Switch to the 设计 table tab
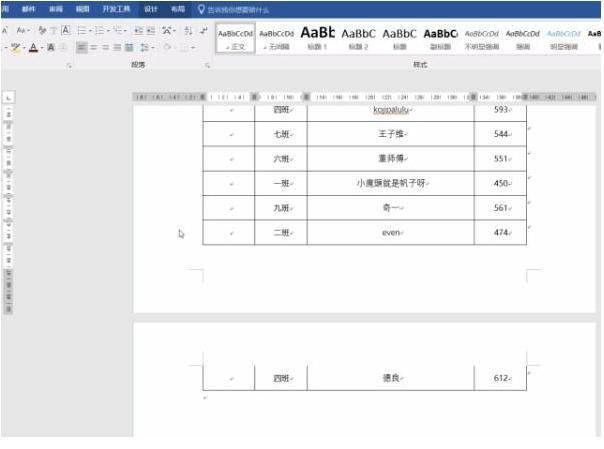604x449 pixels. (151, 9)
